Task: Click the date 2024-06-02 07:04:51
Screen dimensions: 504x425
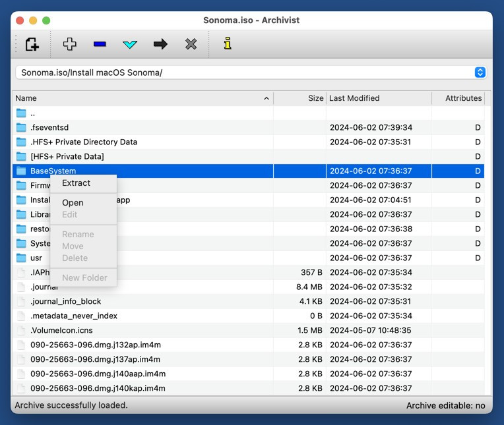Action: [x=370, y=200]
